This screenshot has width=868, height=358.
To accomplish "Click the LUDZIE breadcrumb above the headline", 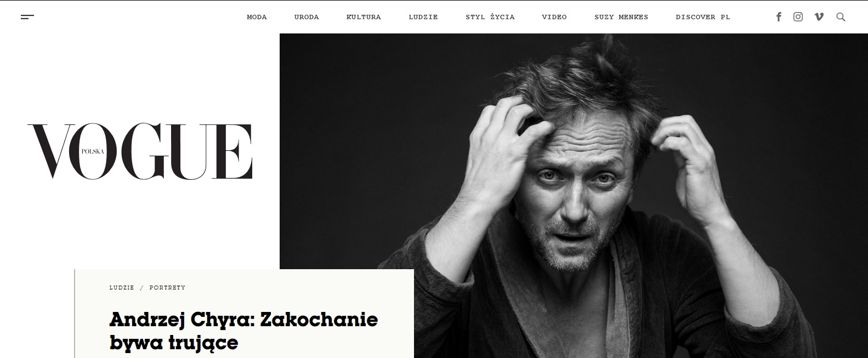I will (x=122, y=288).
